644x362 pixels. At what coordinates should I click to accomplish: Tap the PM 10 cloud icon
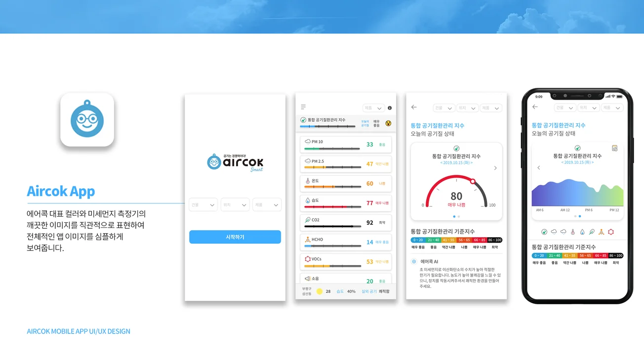click(x=308, y=142)
